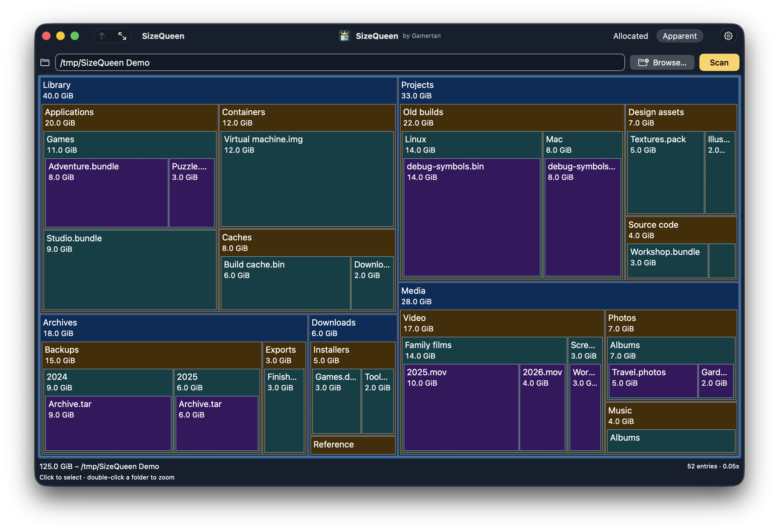Select the Downloads 6.0 GiB header

(353, 328)
